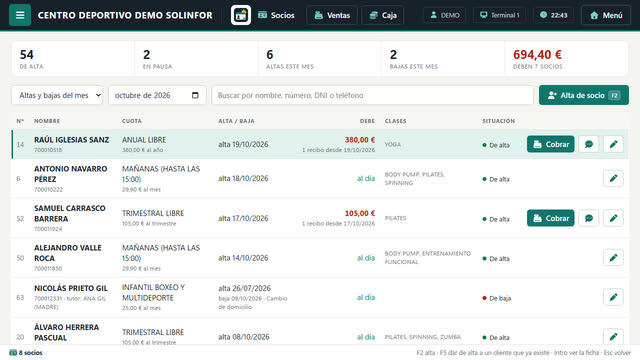Click the highlighted agenda icon in top bar
This screenshot has width=640, height=360.
[241, 15]
